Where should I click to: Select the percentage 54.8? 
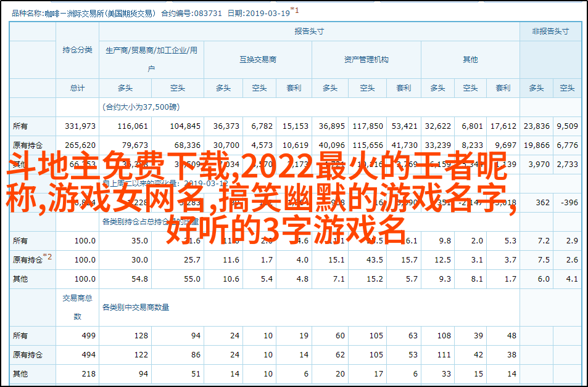click(139, 279)
